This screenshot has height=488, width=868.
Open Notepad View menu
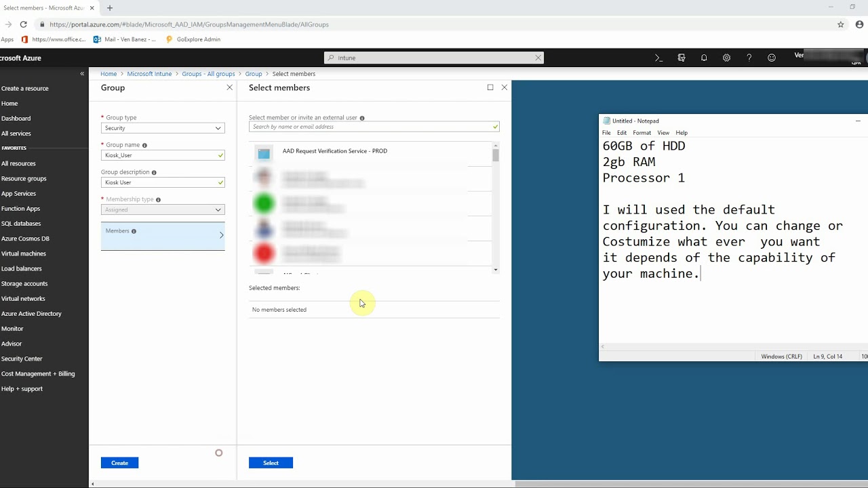(663, 133)
